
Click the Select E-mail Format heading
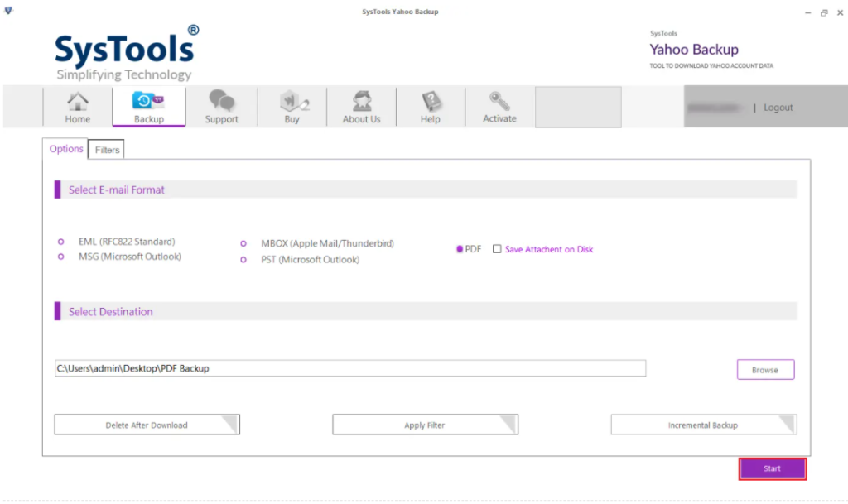pos(116,190)
